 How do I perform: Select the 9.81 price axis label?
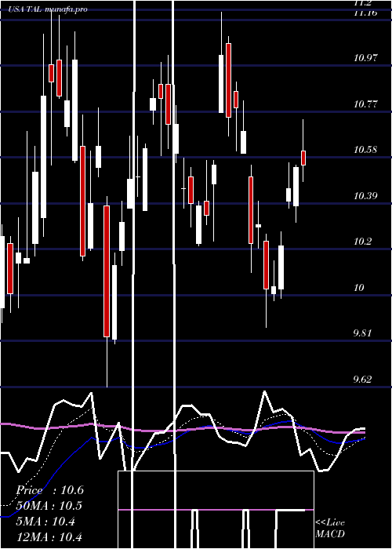point(362,333)
